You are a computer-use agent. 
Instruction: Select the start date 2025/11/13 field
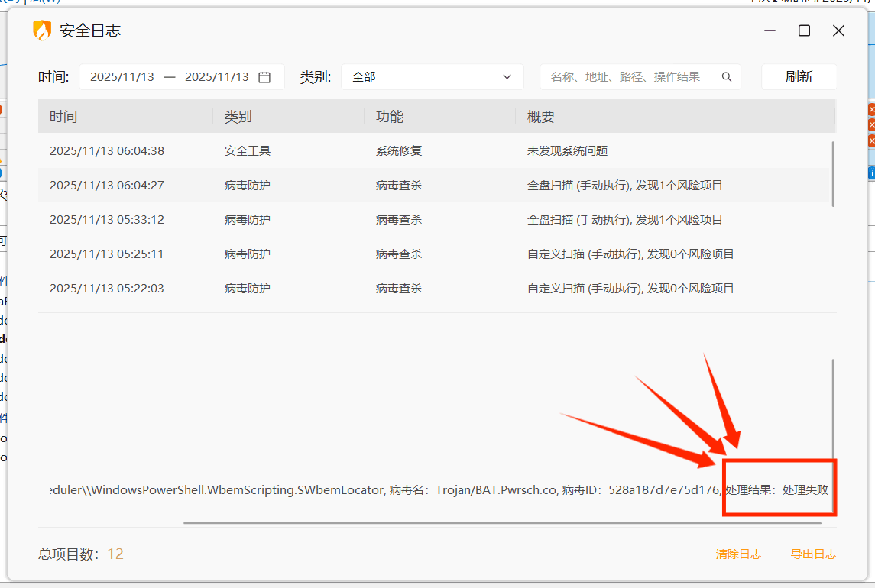click(x=122, y=77)
